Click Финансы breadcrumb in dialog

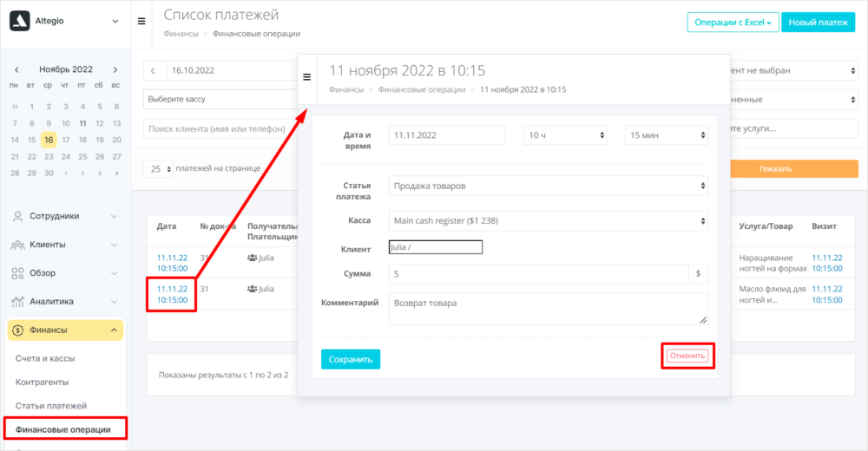[x=346, y=89]
